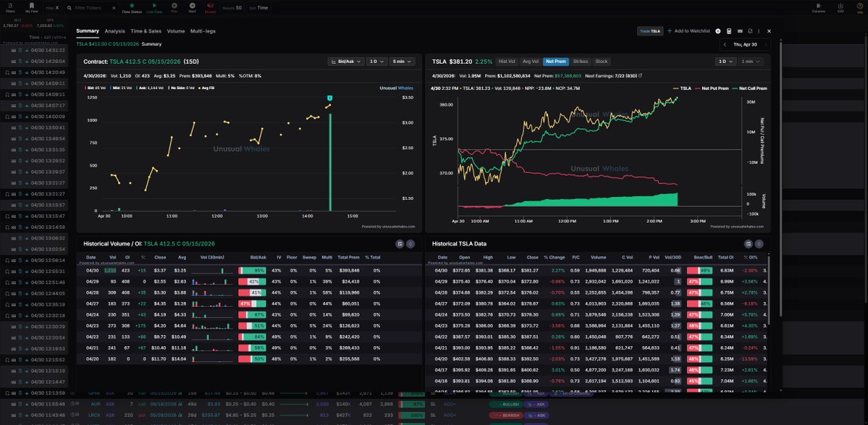Click the white circle icon beside Watchlist
The height and width of the screenshot is (425, 868).
pyautogui.click(x=718, y=32)
